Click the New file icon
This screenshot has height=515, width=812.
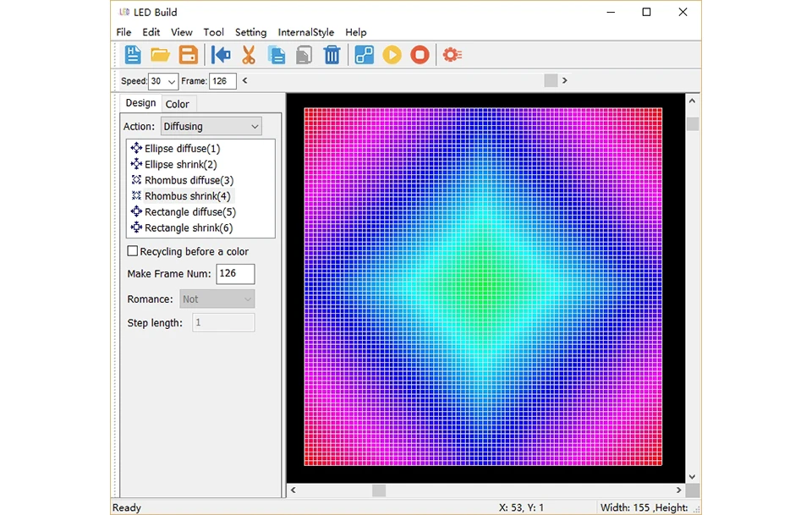point(133,55)
